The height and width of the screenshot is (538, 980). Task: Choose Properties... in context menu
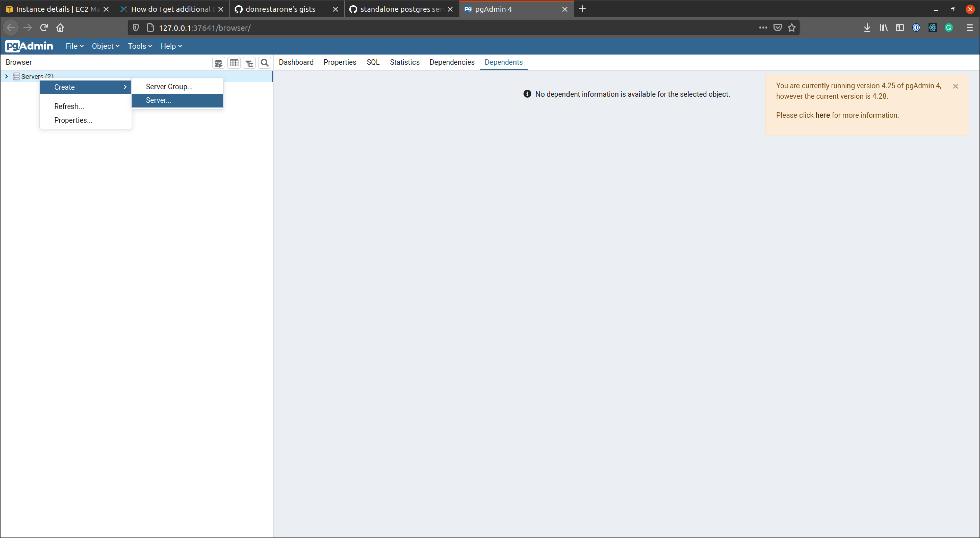86,120
